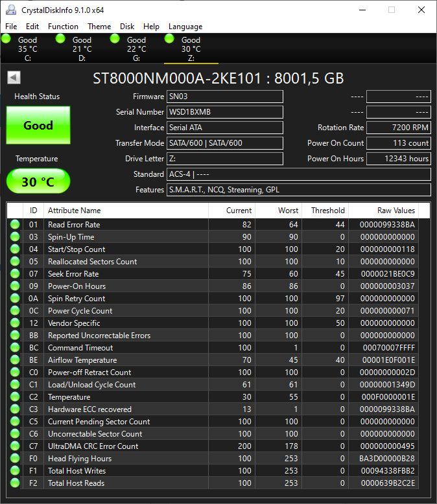437x504 pixels.
Task: Click the status dot for Spin Retry Count
Action: click(x=15, y=298)
